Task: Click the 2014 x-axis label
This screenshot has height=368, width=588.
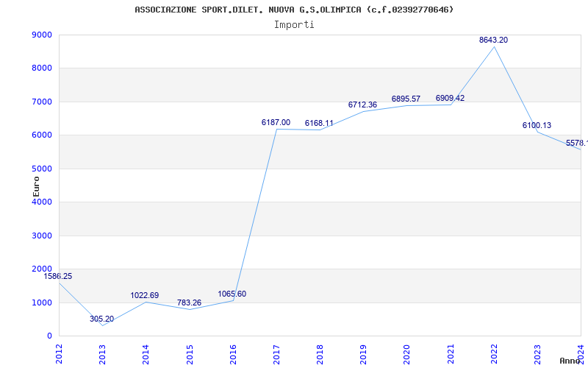Action: 146,354
